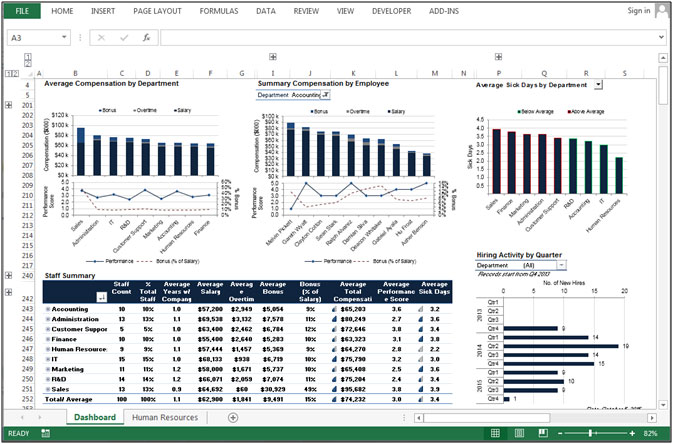Click the Sign in link
674x444 pixels.
click(x=639, y=11)
